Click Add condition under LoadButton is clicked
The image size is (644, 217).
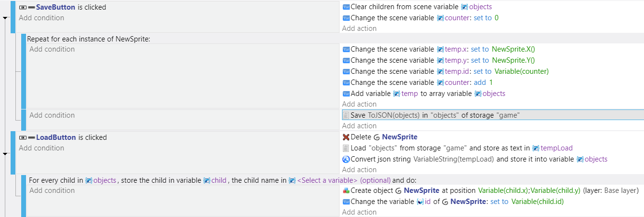41,148
